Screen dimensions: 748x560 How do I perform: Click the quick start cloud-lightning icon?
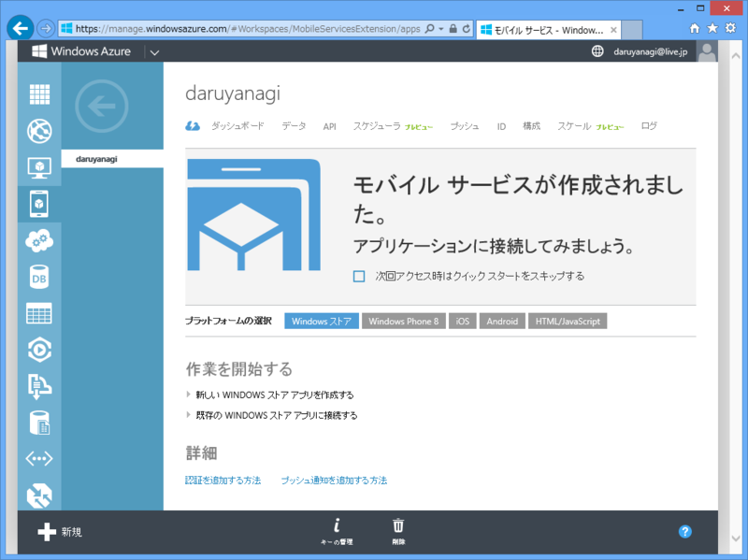click(x=193, y=126)
